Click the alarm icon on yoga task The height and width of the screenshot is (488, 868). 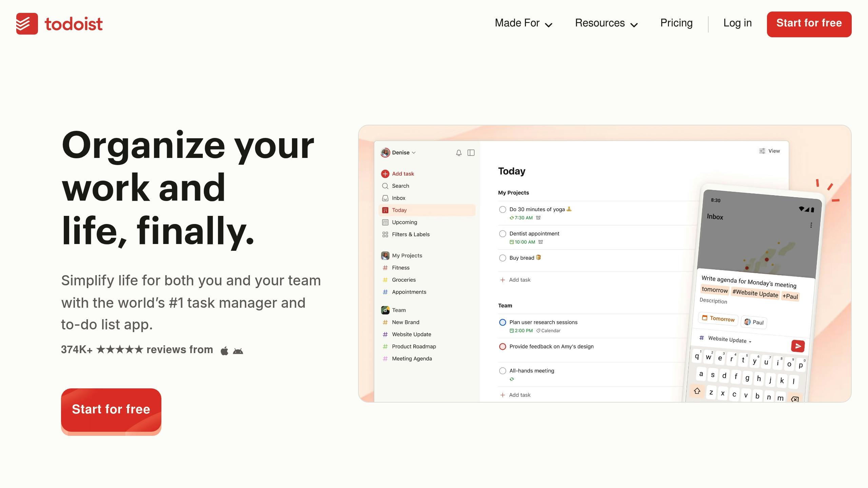(x=538, y=218)
